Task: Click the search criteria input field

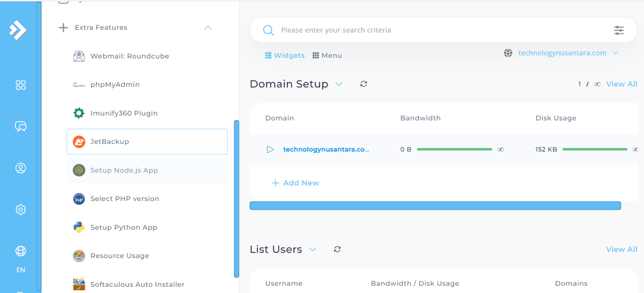Action: (444, 30)
